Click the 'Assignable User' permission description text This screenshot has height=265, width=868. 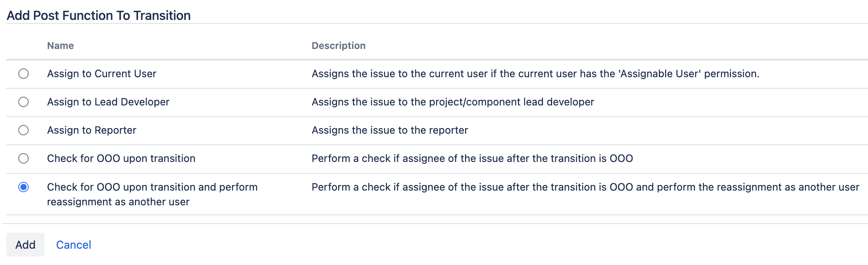(535, 74)
